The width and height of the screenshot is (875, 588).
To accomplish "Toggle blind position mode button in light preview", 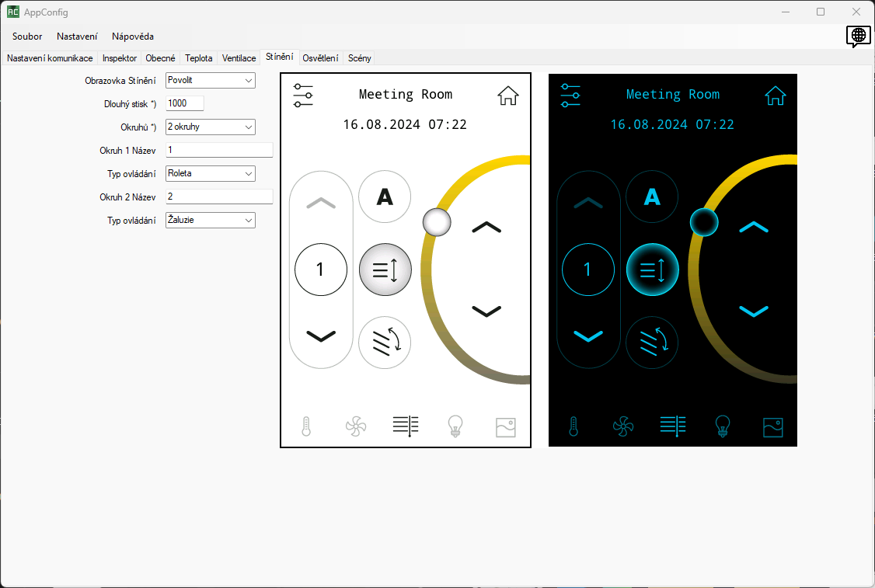I will tap(385, 270).
